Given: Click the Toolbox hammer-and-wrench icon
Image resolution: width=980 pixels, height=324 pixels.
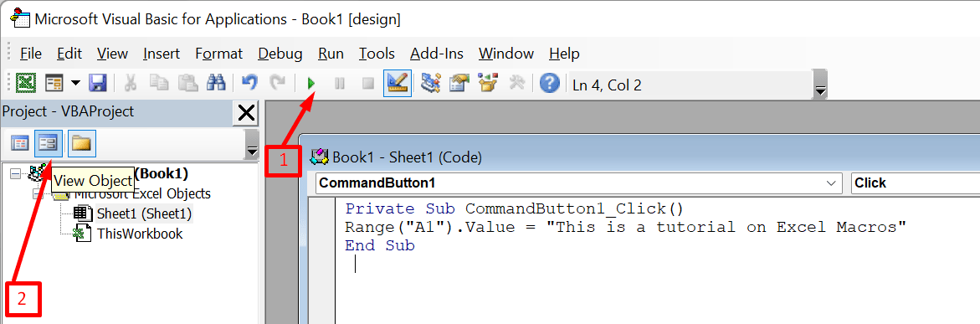Looking at the screenshot, I should (516, 83).
